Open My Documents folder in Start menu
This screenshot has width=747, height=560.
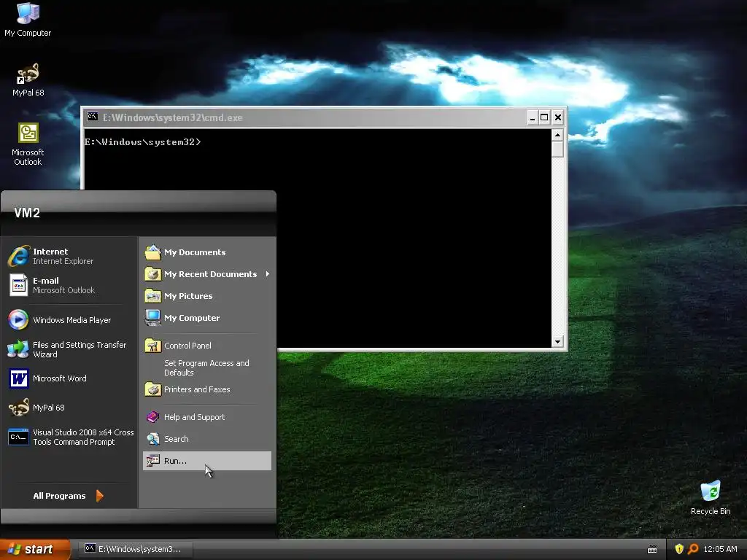pos(207,252)
